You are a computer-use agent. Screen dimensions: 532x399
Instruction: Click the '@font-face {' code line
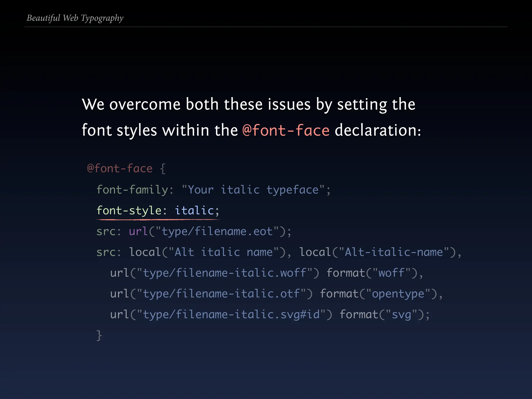[x=127, y=169]
